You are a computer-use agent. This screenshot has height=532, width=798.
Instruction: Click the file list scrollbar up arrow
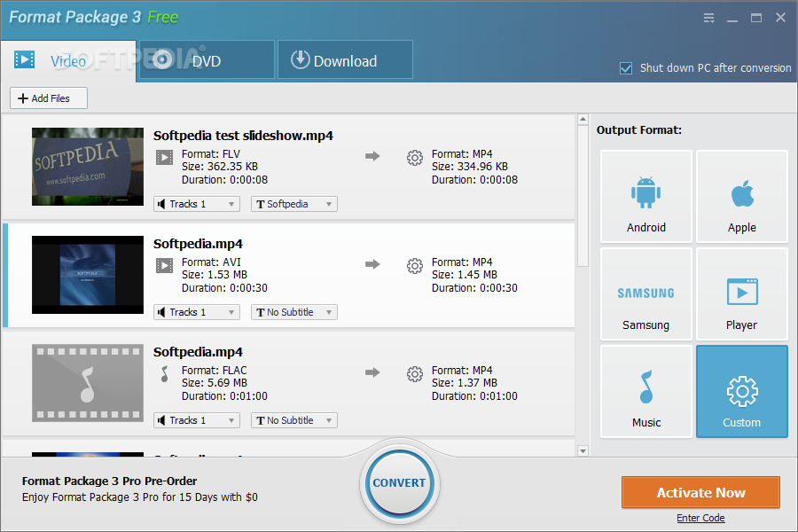[583, 119]
